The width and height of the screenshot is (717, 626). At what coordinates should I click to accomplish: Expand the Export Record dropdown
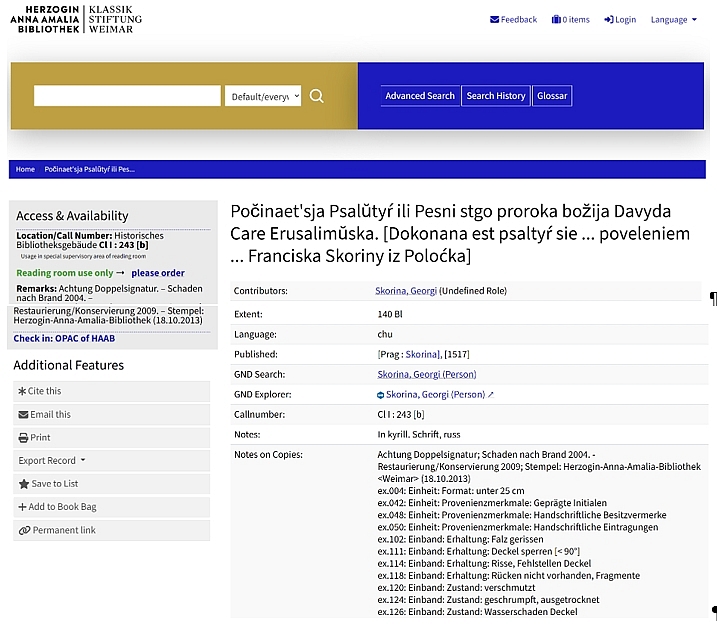[52, 461]
